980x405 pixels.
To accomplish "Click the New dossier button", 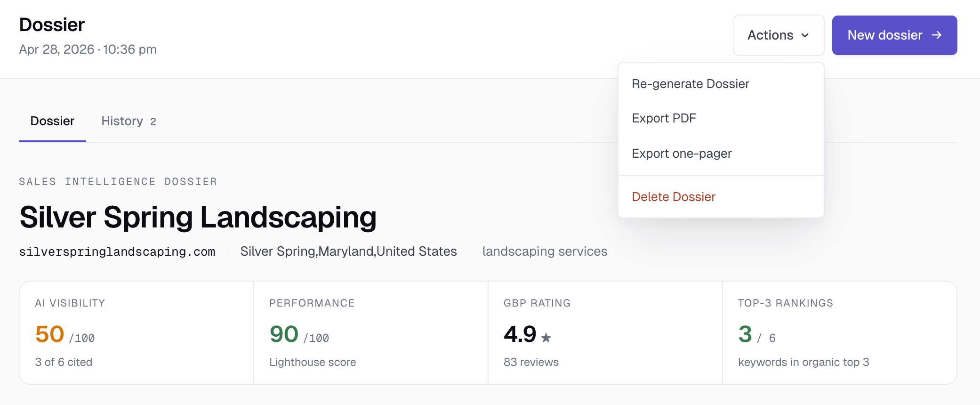I will click(894, 35).
